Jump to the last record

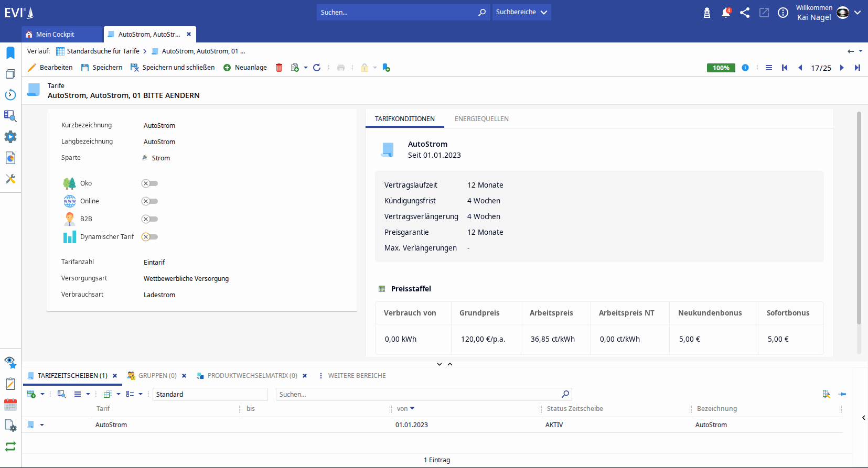[x=858, y=68]
